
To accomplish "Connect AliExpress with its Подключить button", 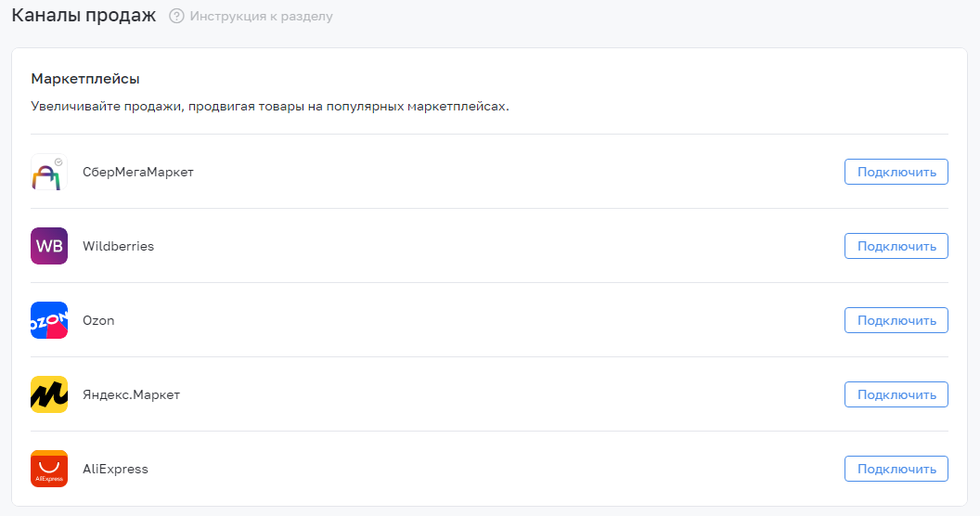I will (896, 469).
